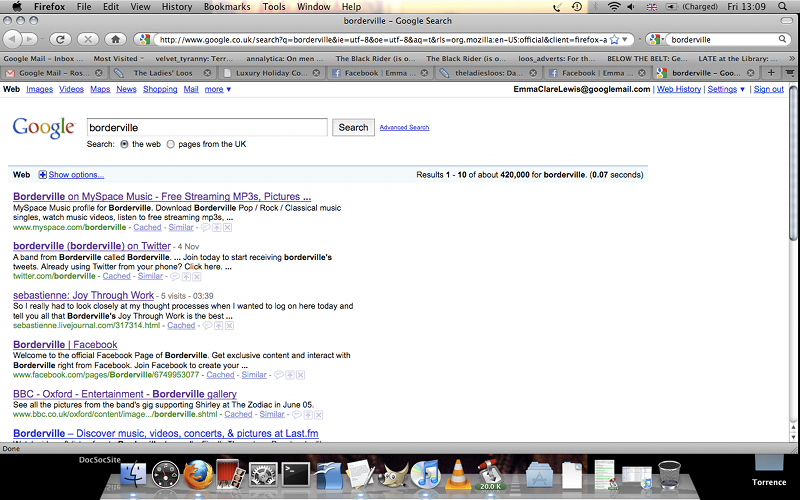Remove the Twitter result with the X icon
This screenshot has height=500, width=800.
pos(197,277)
